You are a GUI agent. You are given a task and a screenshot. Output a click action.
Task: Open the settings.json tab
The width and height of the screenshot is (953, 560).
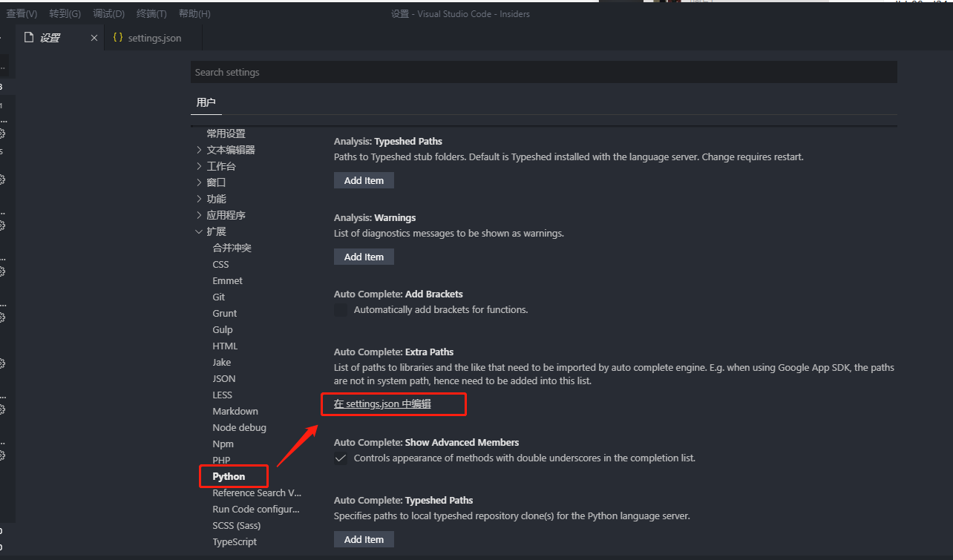(x=154, y=38)
